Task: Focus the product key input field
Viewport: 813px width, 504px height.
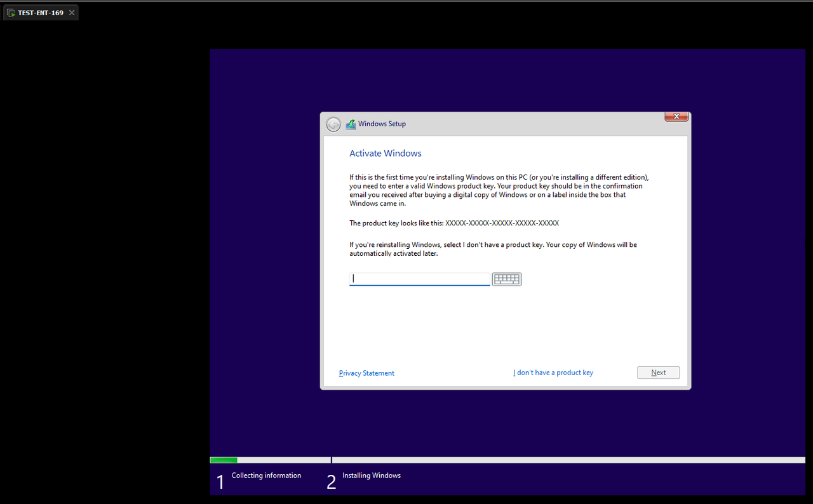Action: pos(420,279)
